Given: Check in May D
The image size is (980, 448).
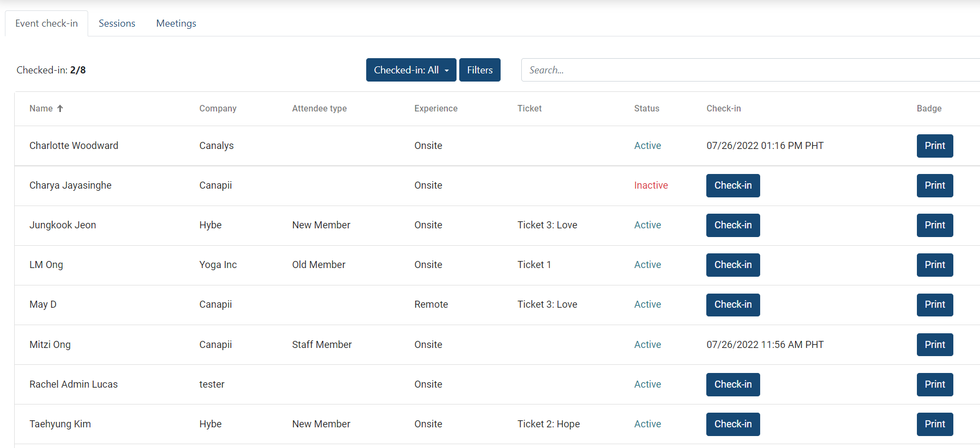Looking at the screenshot, I should (x=732, y=304).
